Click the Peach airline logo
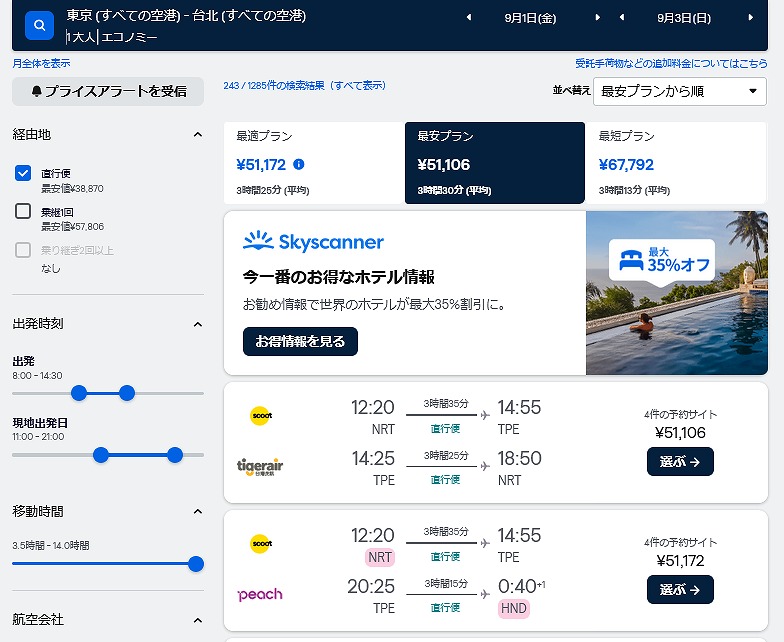The height and width of the screenshot is (642, 784). click(x=260, y=594)
